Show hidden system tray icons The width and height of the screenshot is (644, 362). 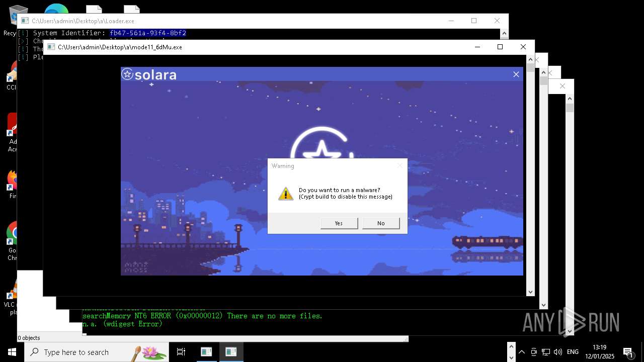522,352
